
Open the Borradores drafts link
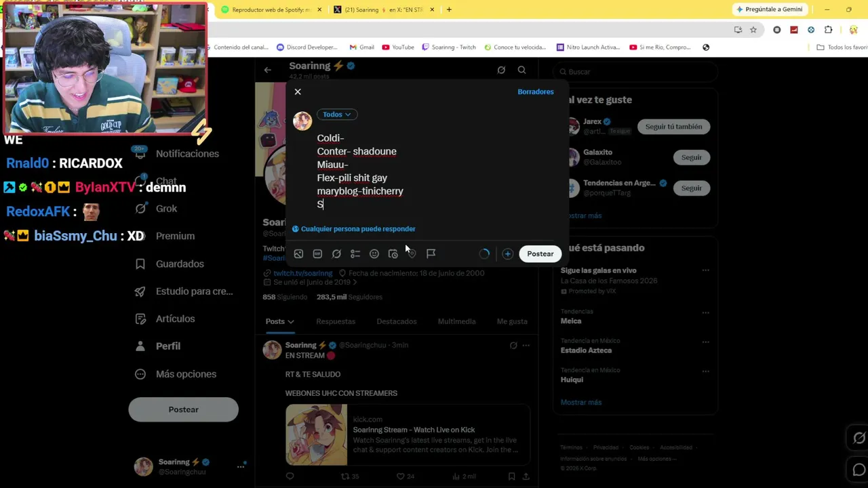(535, 91)
